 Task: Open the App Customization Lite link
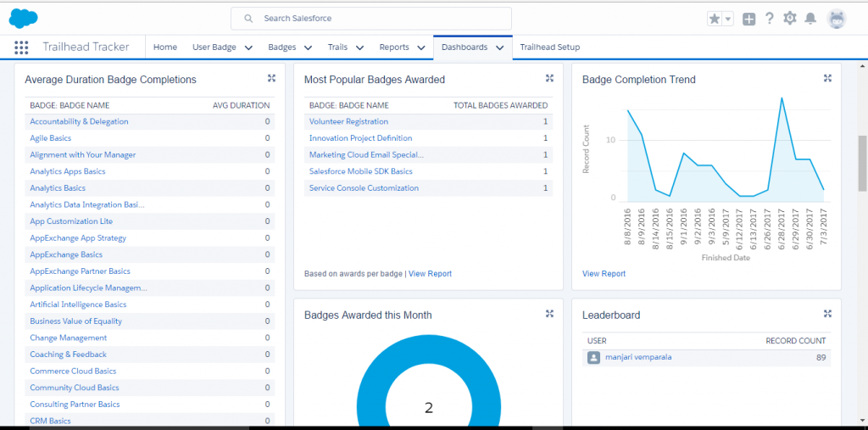(71, 221)
